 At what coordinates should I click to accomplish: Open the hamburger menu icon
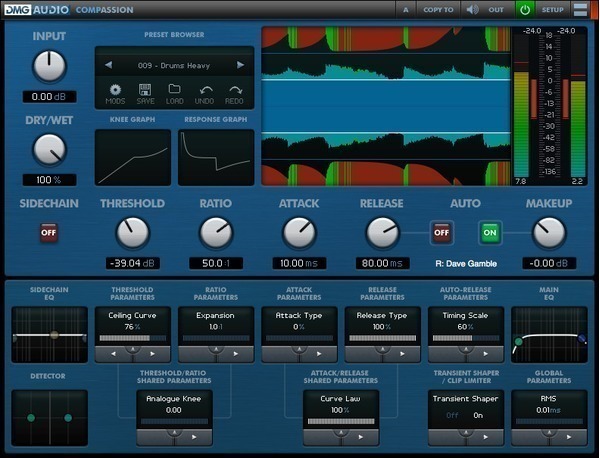coord(580,10)
